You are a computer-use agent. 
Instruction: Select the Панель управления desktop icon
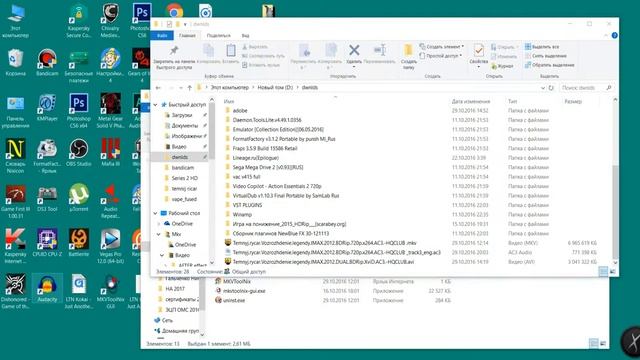pos(16,111)
